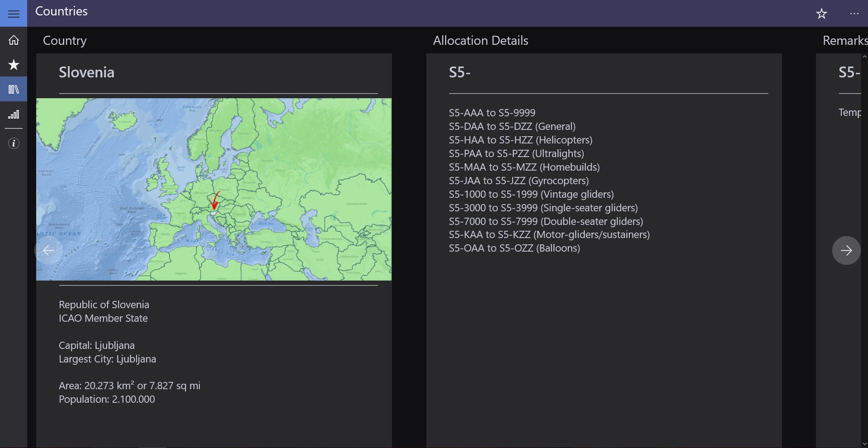This screenshot has width=868, height=448.
Task: Open Favorites from the sidebar star
Action: [x=14, y=65]
